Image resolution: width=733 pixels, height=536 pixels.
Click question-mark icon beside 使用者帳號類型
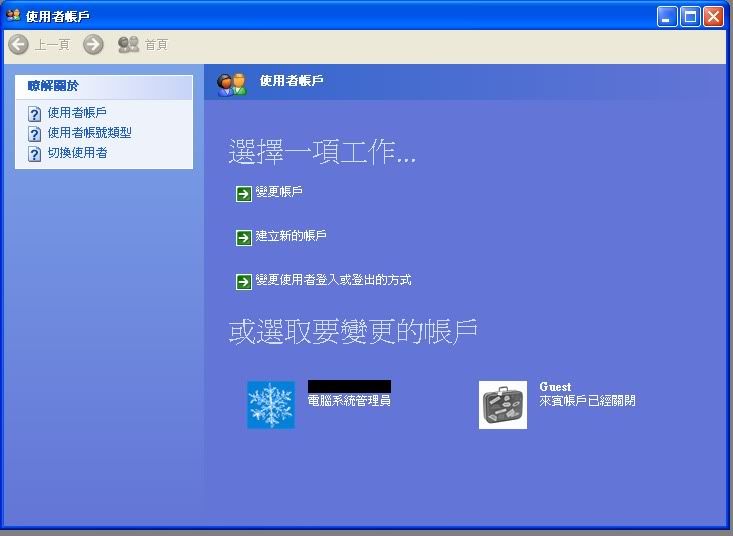(x=35, y=134)
